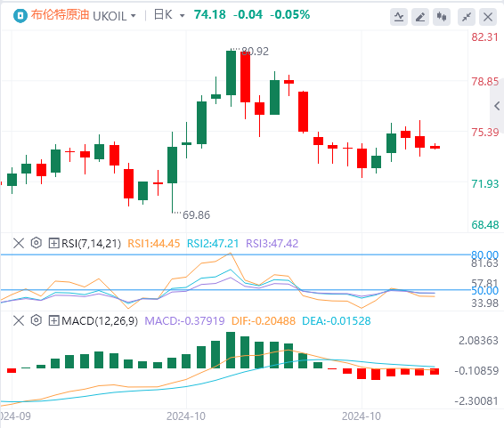Expand the UKOIL symbol dropdown arrow
The height and width of the screenshot is (428, 504).
pos(134,15)
